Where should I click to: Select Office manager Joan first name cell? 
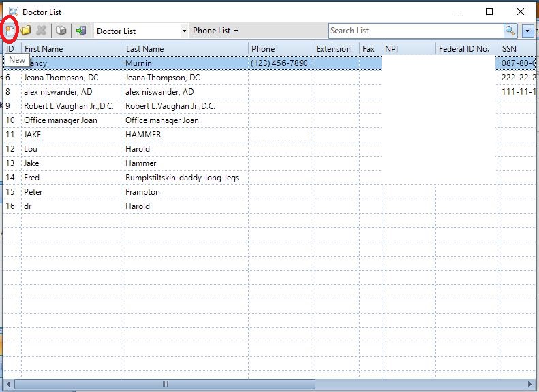[x=72, y=120]
